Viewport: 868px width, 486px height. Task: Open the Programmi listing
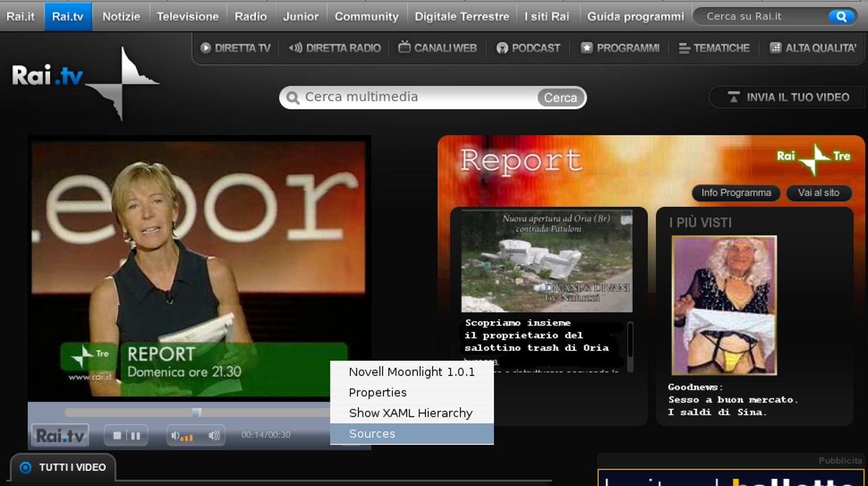click(x=620, y=48)
